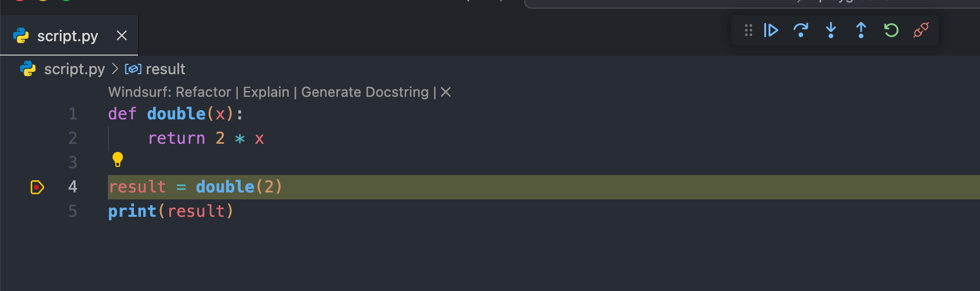
Task: Disconnect the debugger with the plug icon
Action: click(921, 30)
